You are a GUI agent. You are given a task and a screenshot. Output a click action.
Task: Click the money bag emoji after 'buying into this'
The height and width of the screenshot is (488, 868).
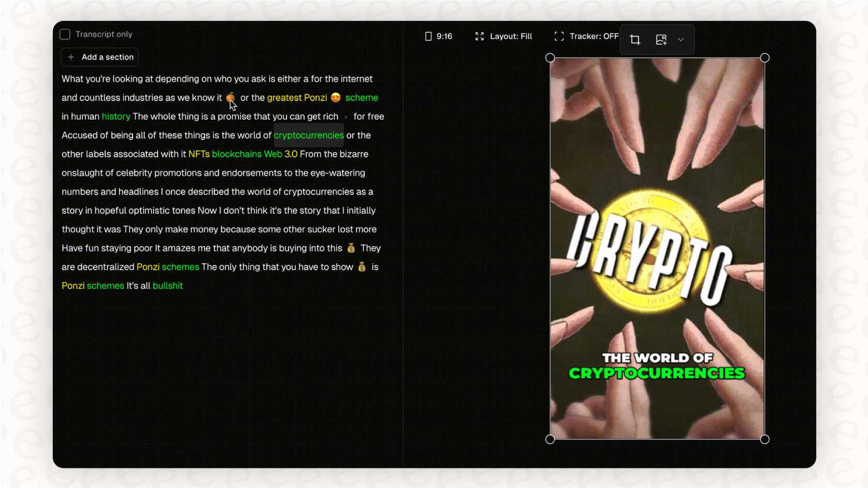point(351,248)
